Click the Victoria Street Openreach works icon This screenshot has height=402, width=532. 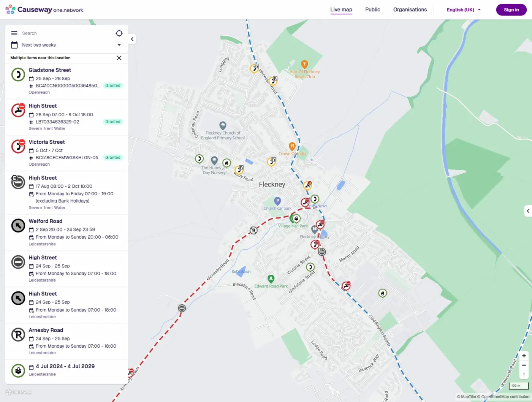pyautogui.click(x=18, y=146)
